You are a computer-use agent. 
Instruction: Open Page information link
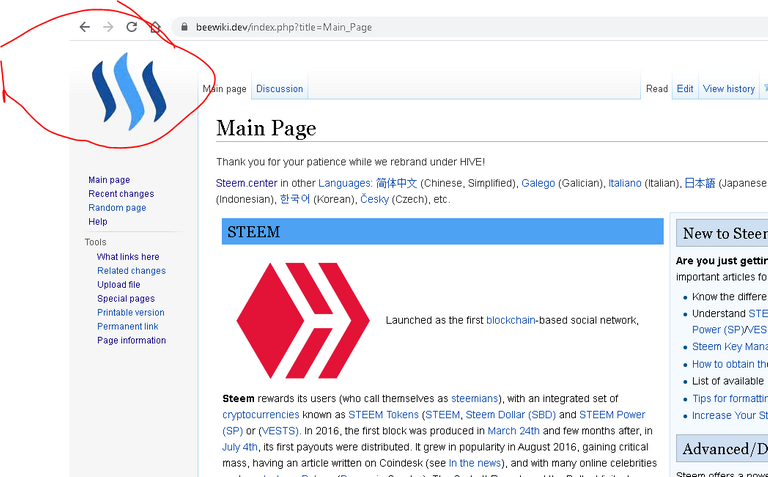tap(131, 340)
